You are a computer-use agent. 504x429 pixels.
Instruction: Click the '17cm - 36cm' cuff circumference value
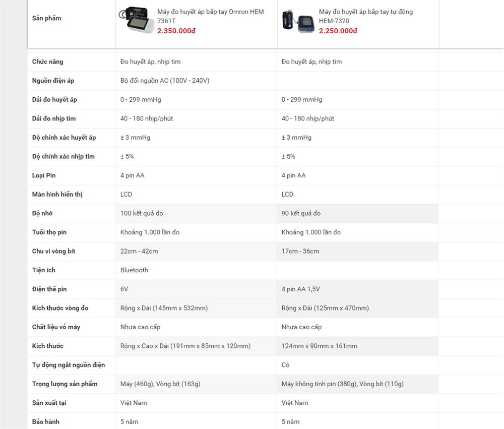click(300, 251)
